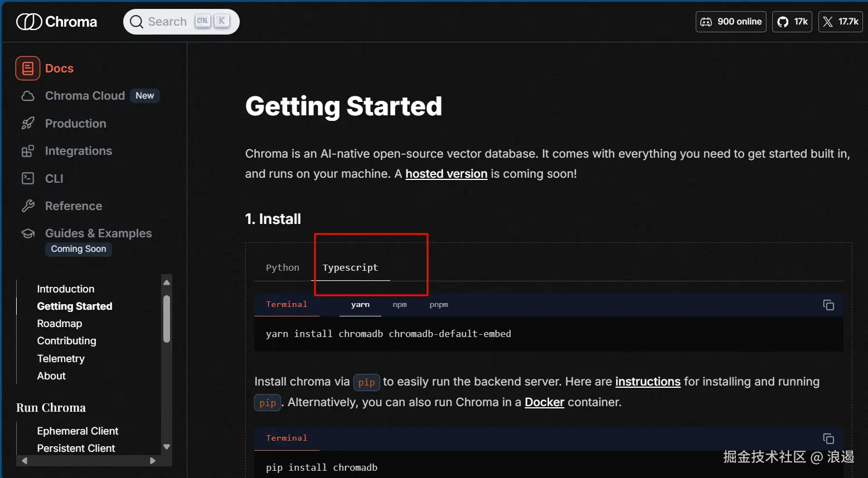Click the Coming Soon badge

click(79, 249)
